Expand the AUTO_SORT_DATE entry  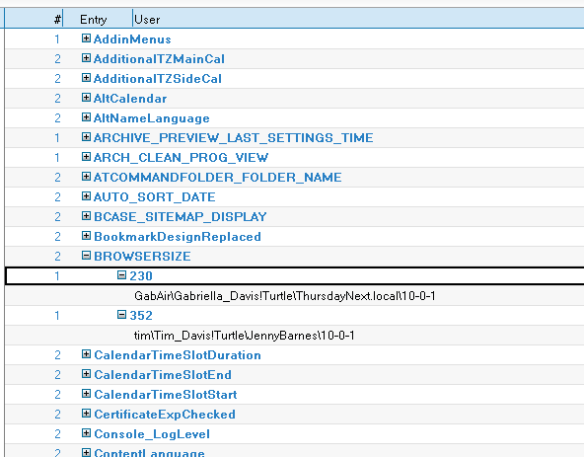tap(86, 196)
